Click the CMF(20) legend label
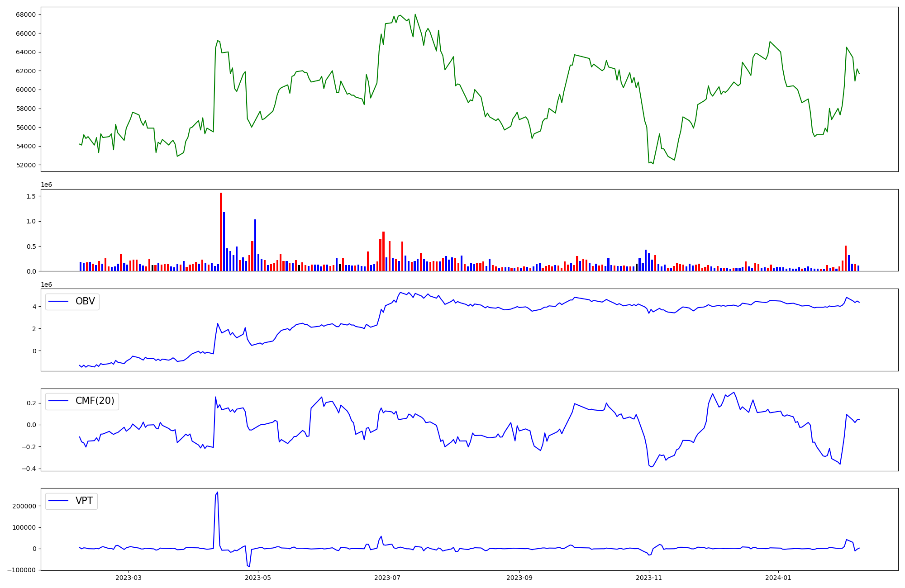Screen dimensions: 905x588 [95, 401]
